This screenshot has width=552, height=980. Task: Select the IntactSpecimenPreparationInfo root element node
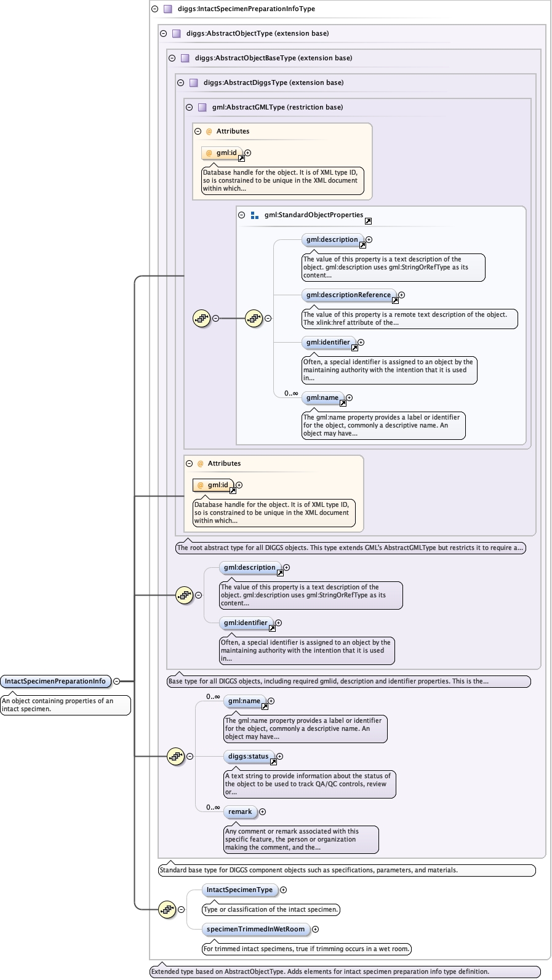(x=55, y=682)
